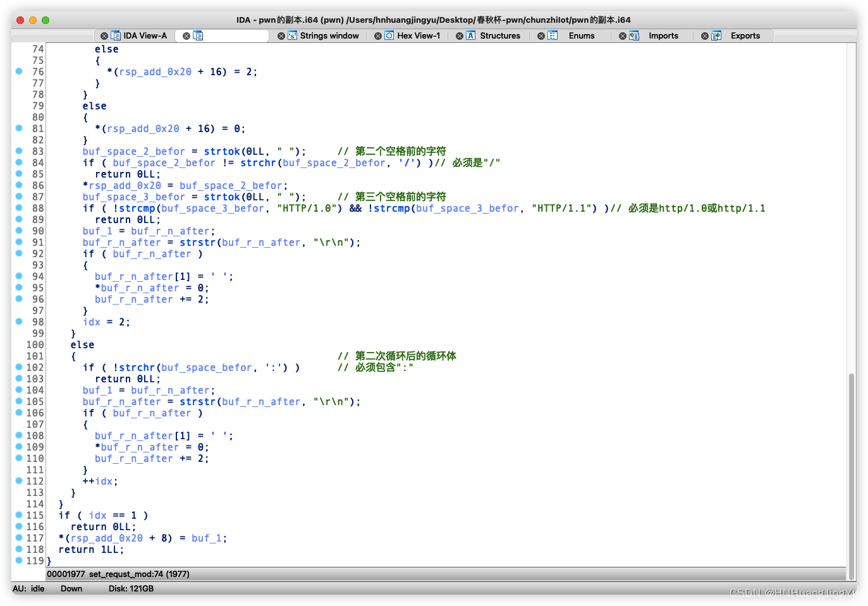
Task: Click the "Down" status bar entry
Action: coord(71,588)
